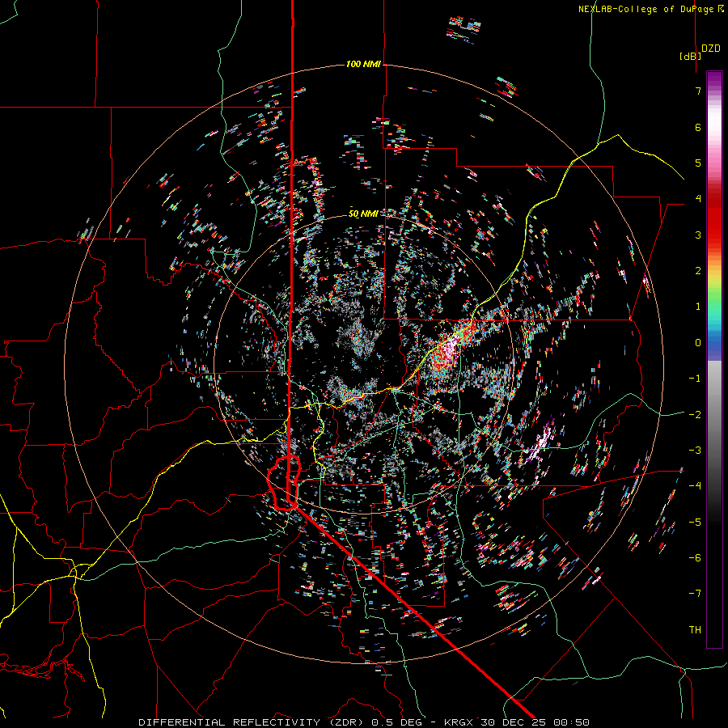Click the "-1" scale value
728x728 pixels.
coord(695,379)
